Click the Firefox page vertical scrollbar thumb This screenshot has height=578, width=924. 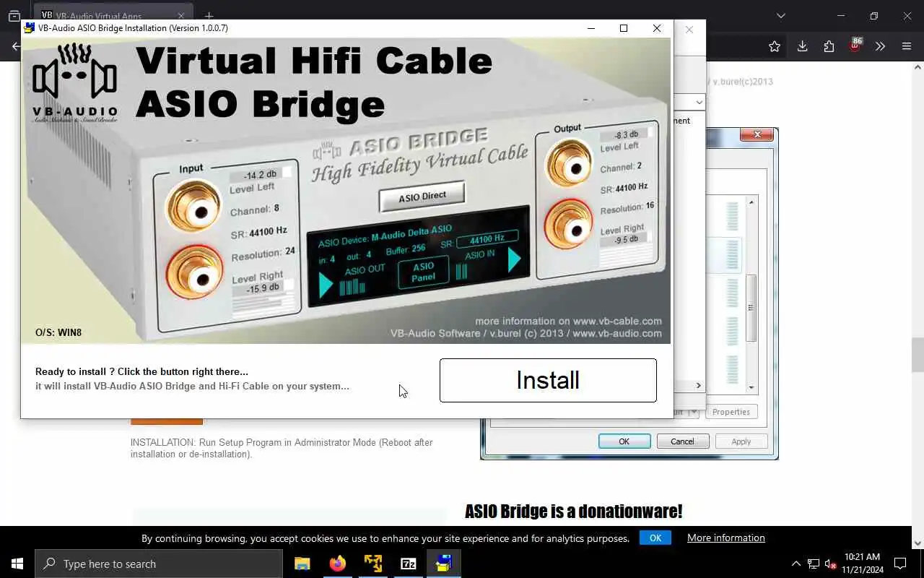918,354
